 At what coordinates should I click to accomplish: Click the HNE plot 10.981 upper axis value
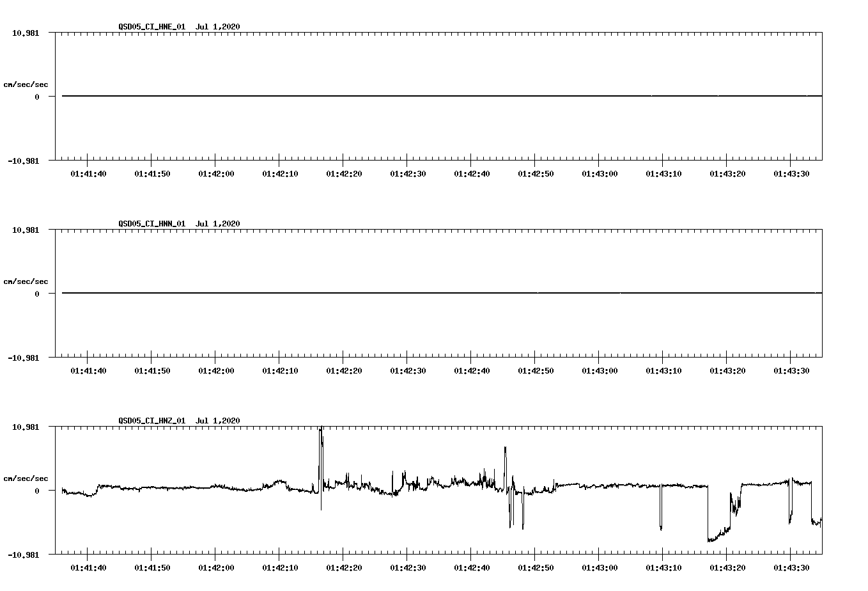(x=25, y=33)
